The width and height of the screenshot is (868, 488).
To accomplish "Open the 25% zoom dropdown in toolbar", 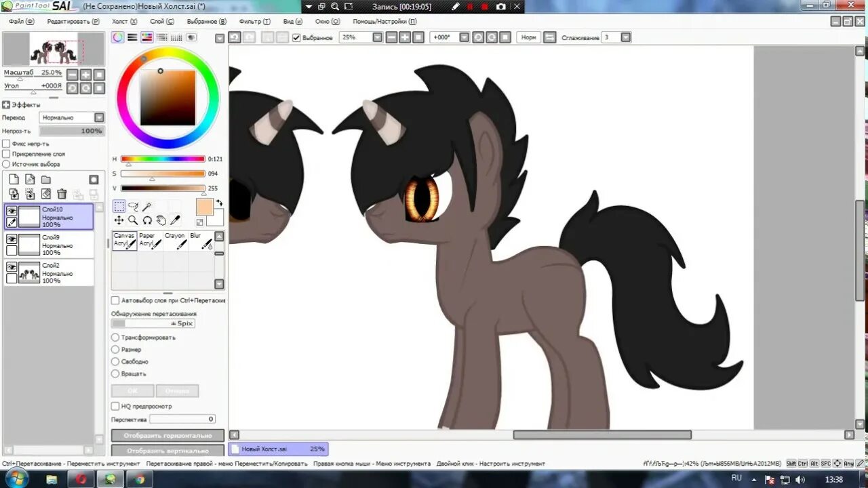I will (378, 37).
